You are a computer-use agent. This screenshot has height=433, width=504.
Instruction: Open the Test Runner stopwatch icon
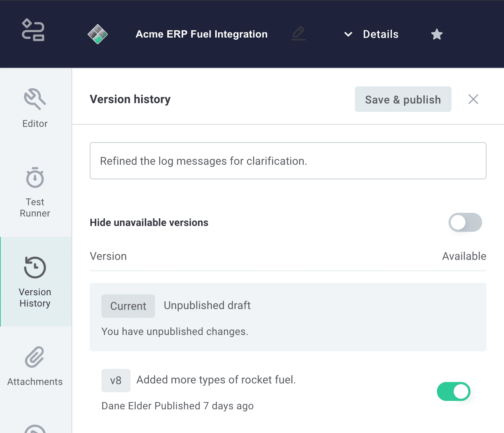35,178
